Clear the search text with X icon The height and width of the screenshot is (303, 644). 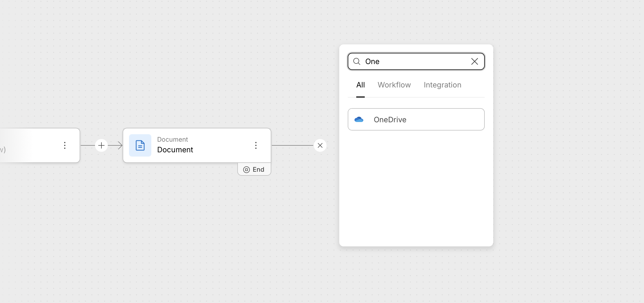[x=474, y=62]
